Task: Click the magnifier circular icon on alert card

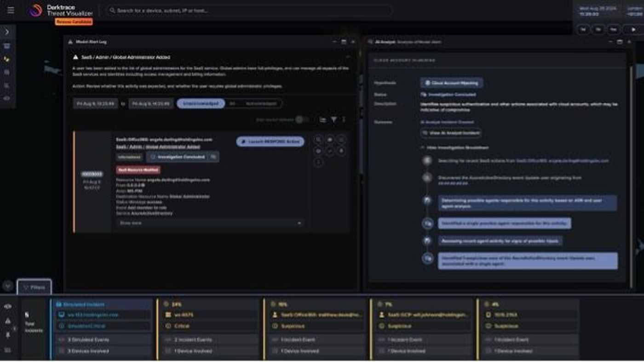Action: (318, 139)
